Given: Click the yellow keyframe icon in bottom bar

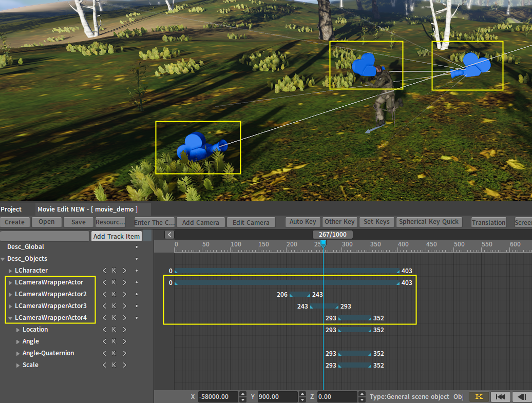Looking at the screenshot, I should (479, 397).
